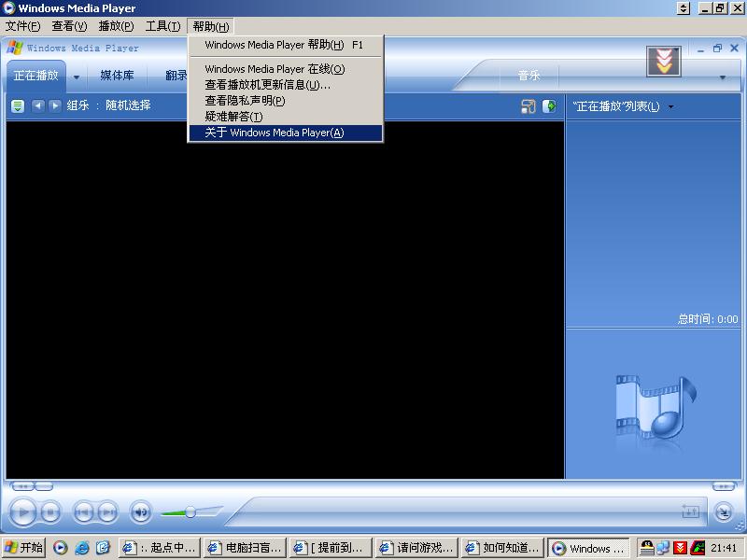Screen dimensions: 747x560
Task: Switch to the 媒体库 tab
Action: (x=117, y=76)
